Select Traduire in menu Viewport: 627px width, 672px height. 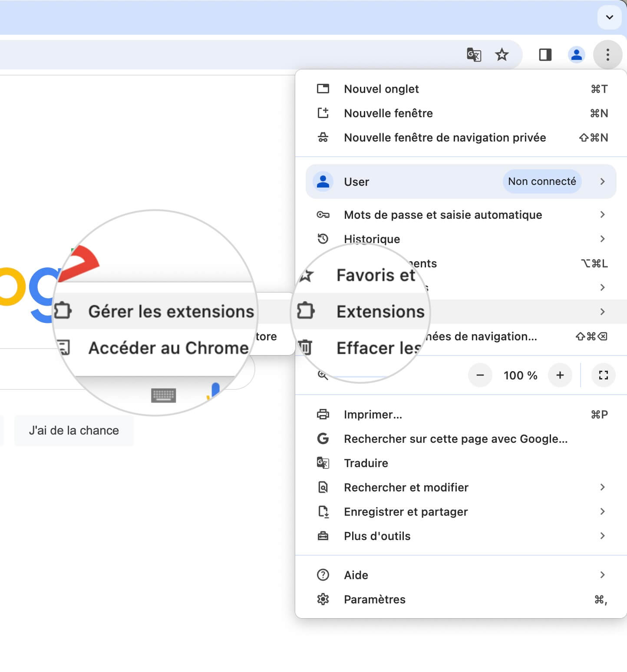(x=461, y=463)
